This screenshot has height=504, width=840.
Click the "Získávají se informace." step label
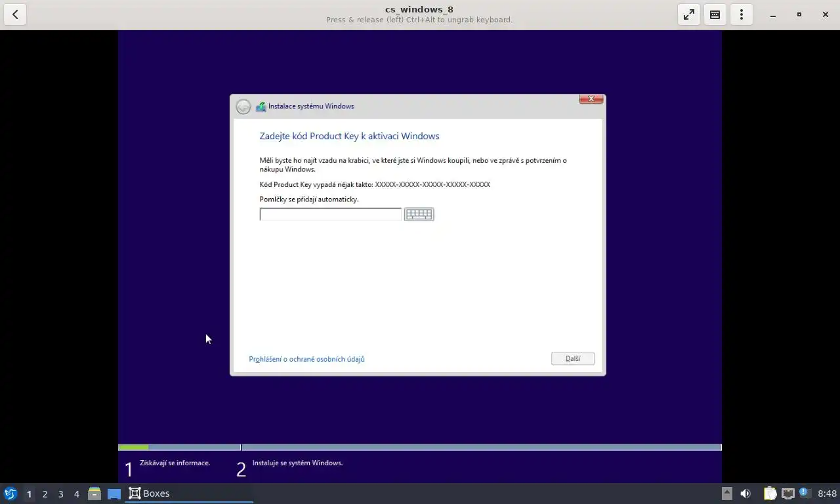(x=175, y=463)
